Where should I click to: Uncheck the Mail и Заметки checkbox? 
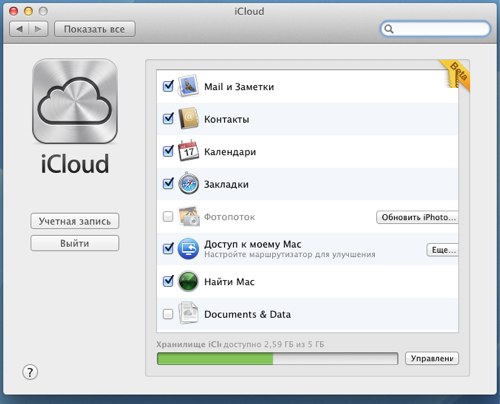coord(168,86)
